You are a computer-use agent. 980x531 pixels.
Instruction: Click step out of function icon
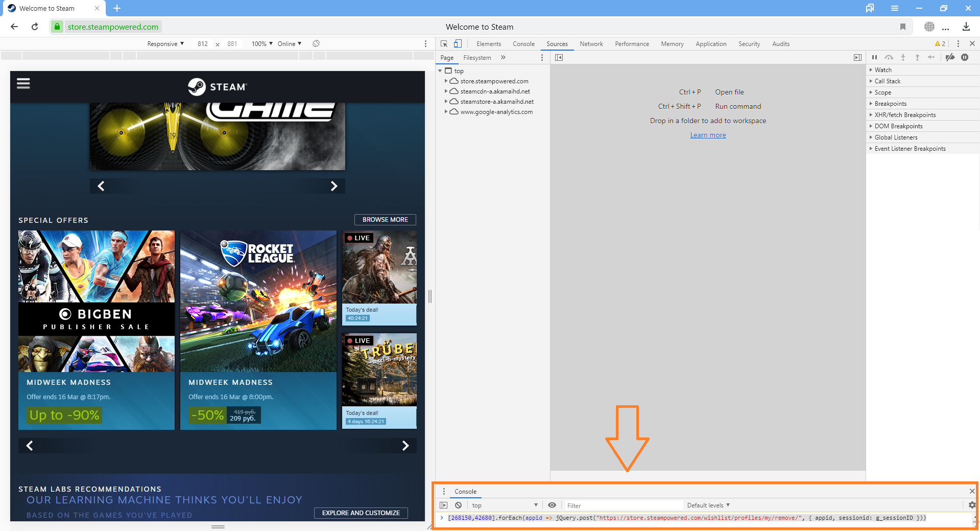pos(917,57)
